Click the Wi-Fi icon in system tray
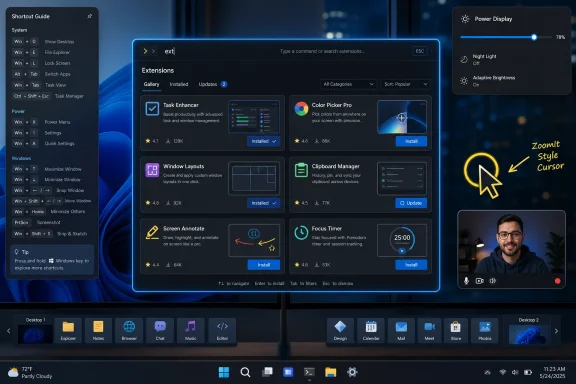The height and width of the screenshot is (384, 576). [503, 373]
